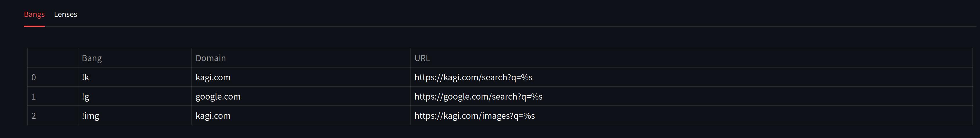This screenshot has height=138, width=980.
Task: Select the !g bang cell
Action: pos(86,96)
